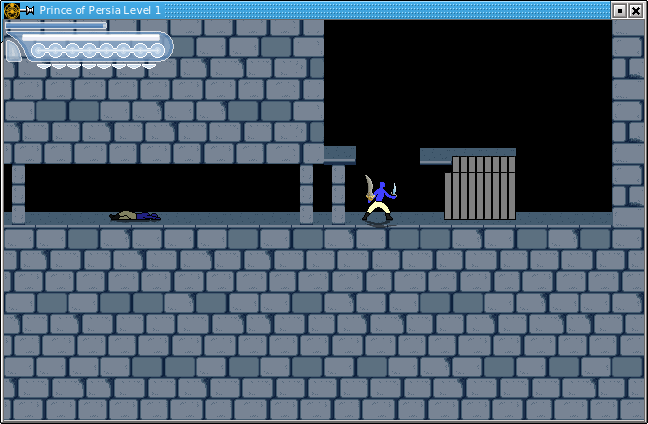Click the last sand orb in HUD
648x424 pixels.
click(x=157, y=50)
